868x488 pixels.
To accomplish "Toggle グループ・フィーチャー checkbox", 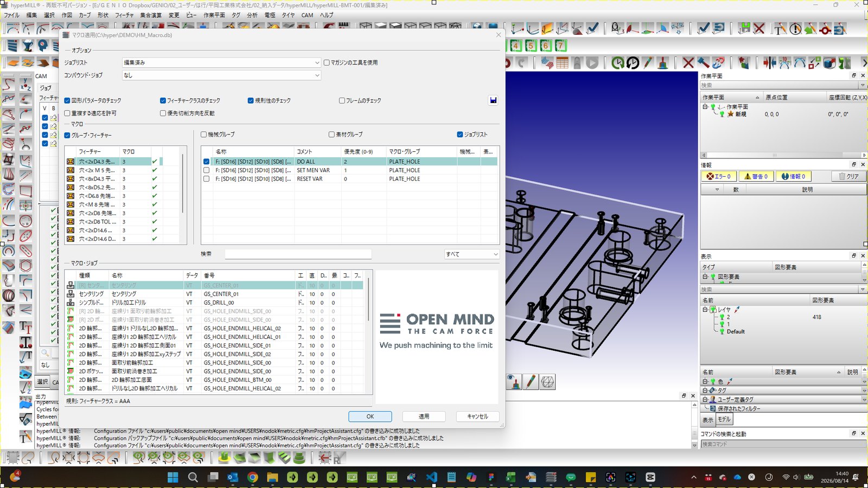I will coord(67,136).
